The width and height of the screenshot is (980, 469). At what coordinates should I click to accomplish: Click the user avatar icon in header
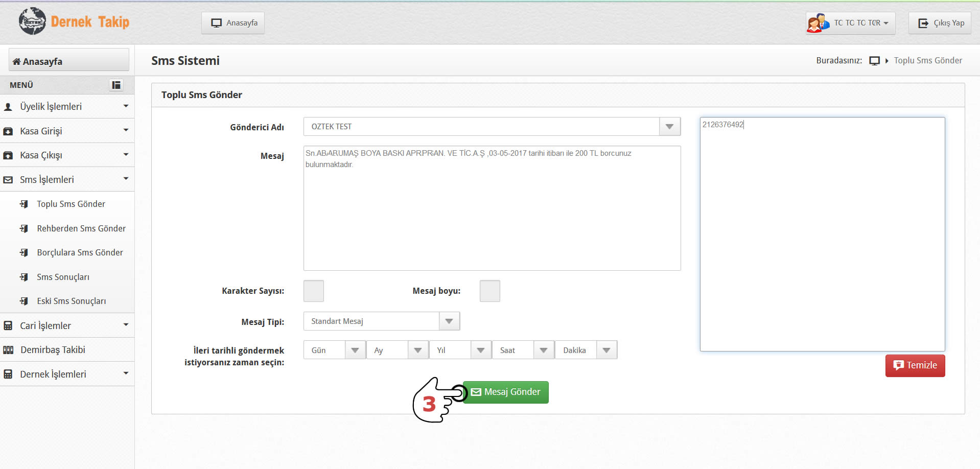tap(818, 23)
